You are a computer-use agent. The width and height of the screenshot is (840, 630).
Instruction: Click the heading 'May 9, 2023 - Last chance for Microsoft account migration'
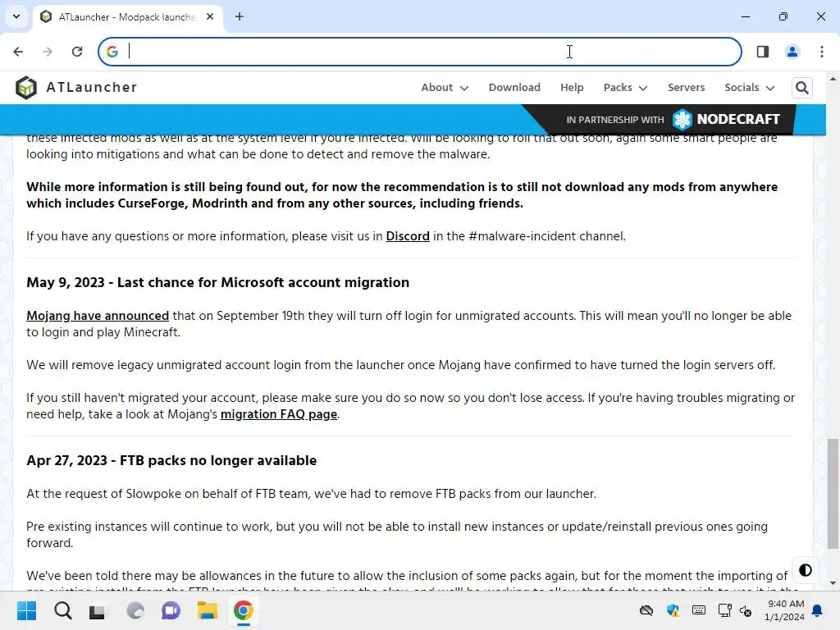click(x=217, y=282)
